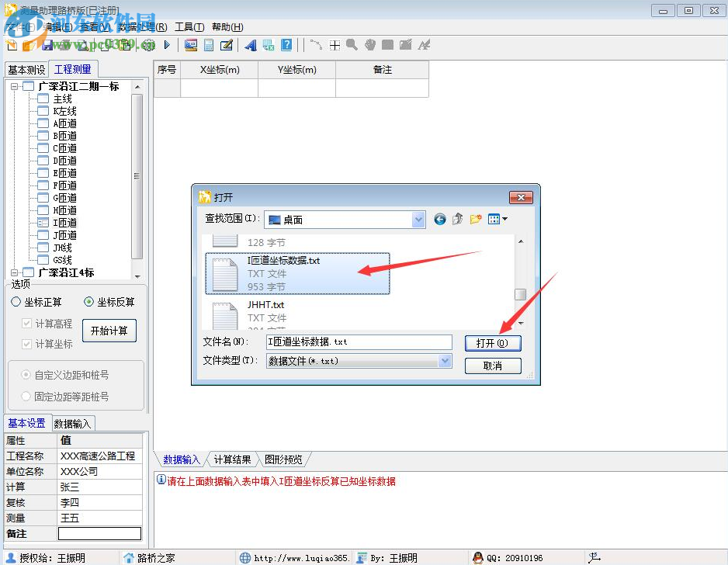The height and width of the screenshot is (565, 728).
Task: Open the 文件类型 file type dropdown
Action: coord(444,360)
